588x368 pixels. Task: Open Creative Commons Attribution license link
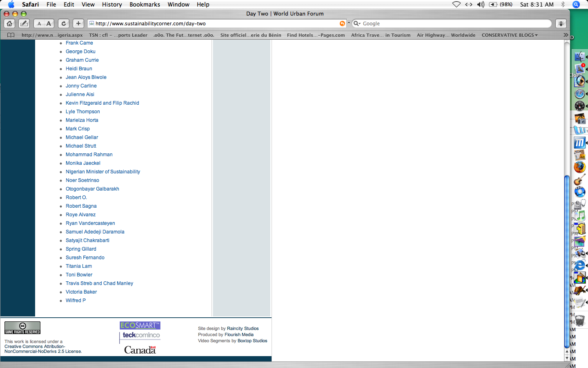point(43,349)
